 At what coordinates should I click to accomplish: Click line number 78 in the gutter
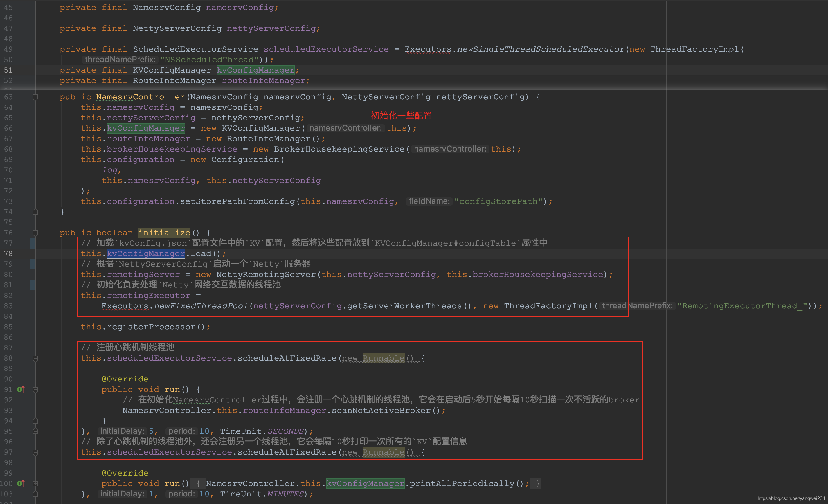pyautogui.click(x=8, y=254)
